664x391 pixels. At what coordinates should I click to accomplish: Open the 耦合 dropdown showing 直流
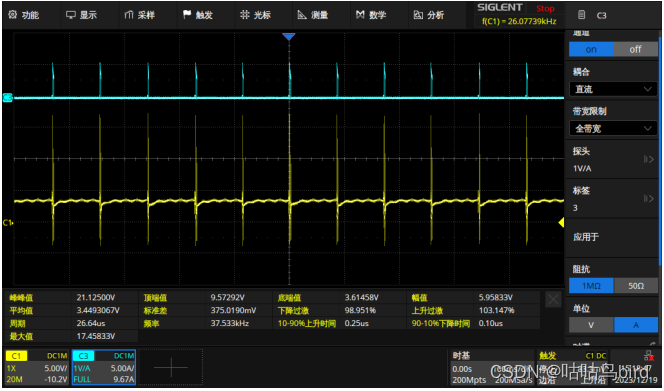613,89
